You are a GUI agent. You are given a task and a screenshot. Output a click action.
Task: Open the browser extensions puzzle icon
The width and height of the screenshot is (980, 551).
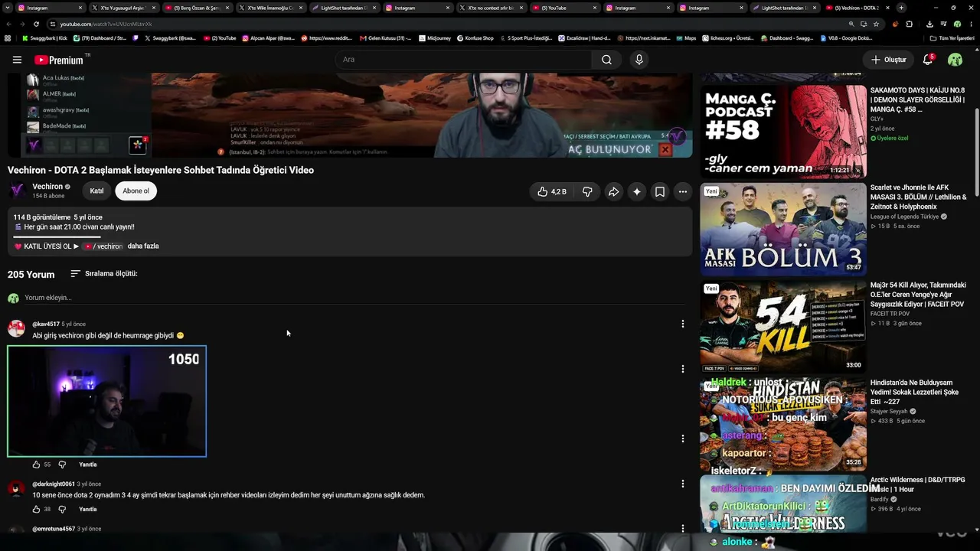(910, 24)
